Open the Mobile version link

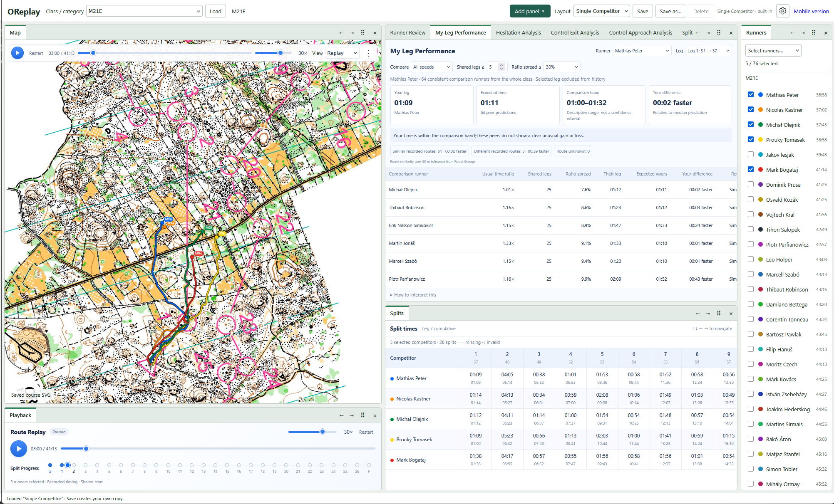(x=811, y=11)
